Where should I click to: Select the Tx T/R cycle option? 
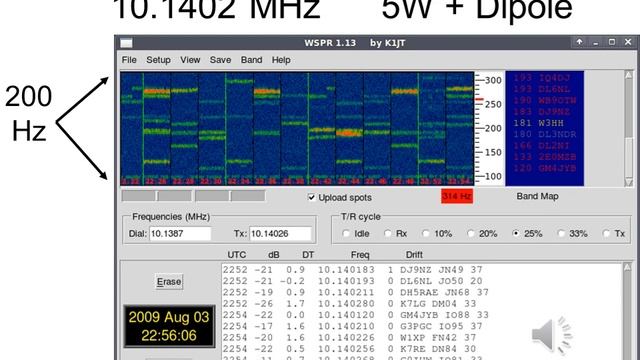click(607, 233)
